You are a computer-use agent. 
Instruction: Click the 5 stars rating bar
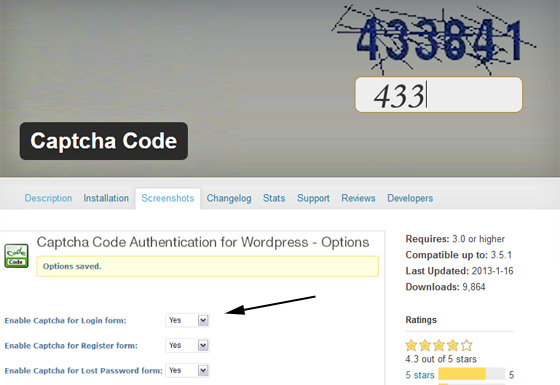[x=471, y=374]
